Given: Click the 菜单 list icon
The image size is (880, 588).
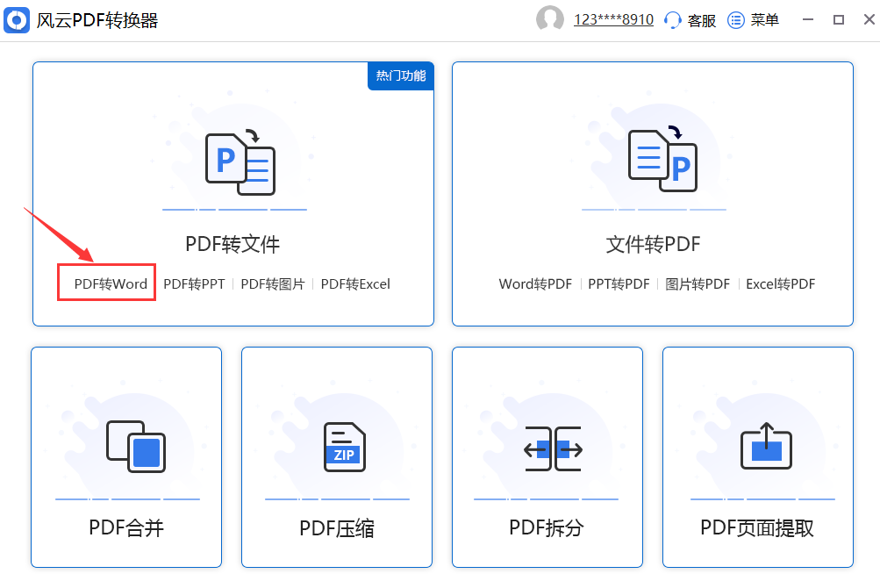Looking at the screenshot, I should click(736, 20).
